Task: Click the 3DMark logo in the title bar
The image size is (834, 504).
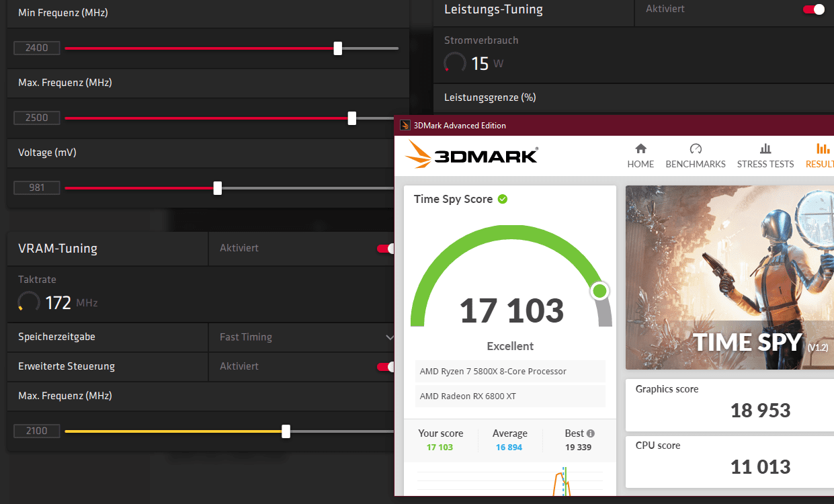Action: [405, 125]
